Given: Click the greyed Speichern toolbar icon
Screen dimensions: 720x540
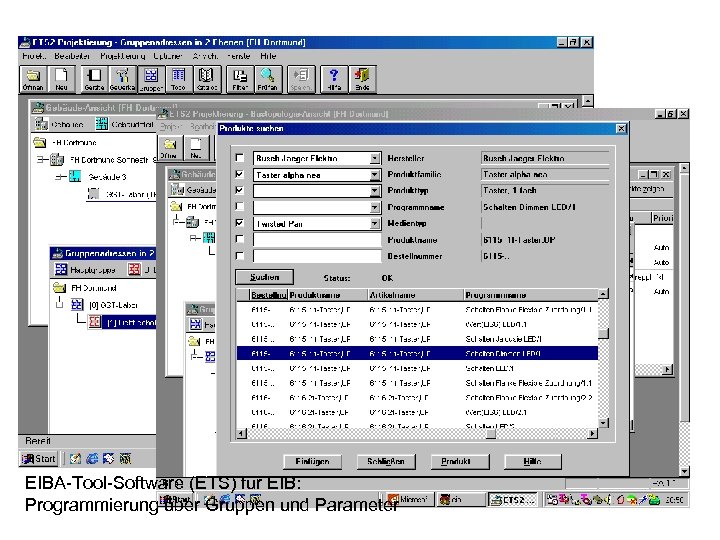Looking at the screenshot, I should tap(301, 79).
